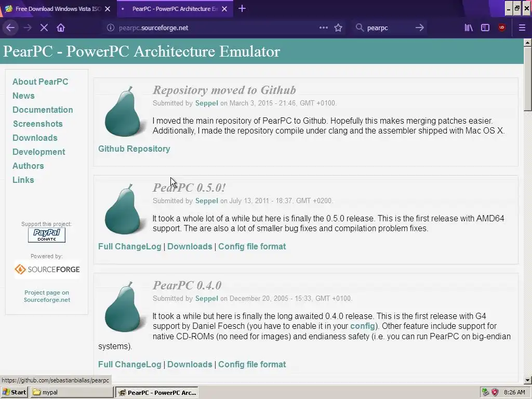This screenshot has width=532, height=399.
Task: Click the SourceForge logo
Action: (x=47, y=270)
